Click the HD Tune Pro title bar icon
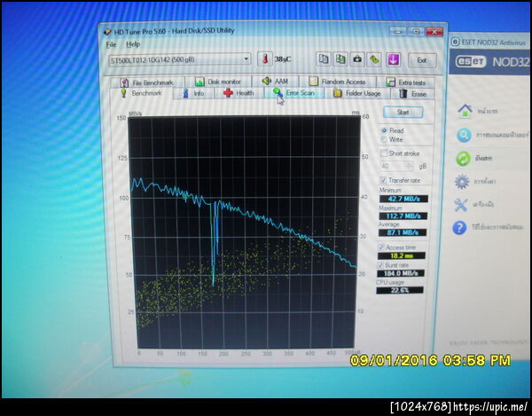Viewport: 532px width, 416px height. [107, 32]
